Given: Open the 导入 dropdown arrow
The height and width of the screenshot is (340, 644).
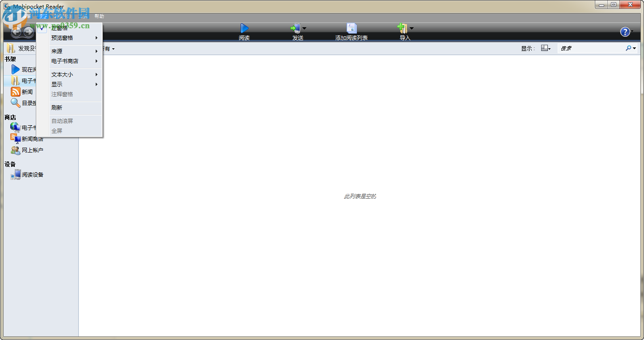Looking at the screenshot, I should point(411,29).
